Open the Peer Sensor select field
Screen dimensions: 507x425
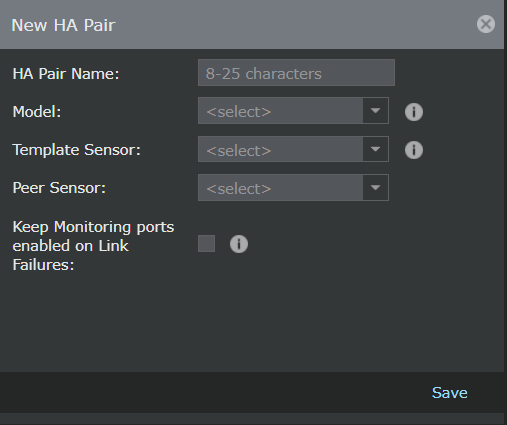293,187
